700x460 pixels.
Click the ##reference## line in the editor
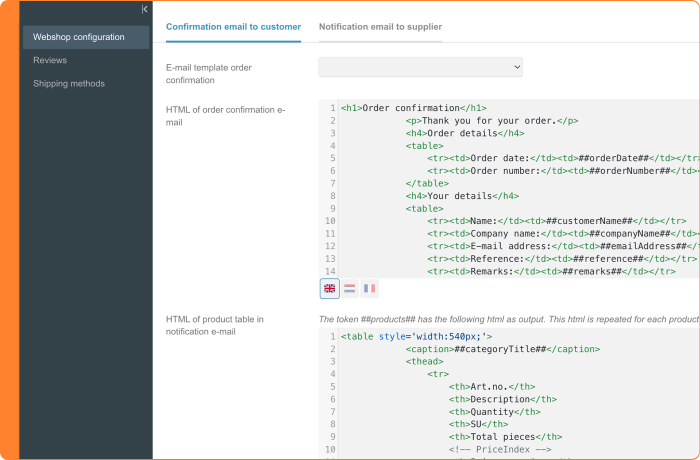(x=562, y=259)
